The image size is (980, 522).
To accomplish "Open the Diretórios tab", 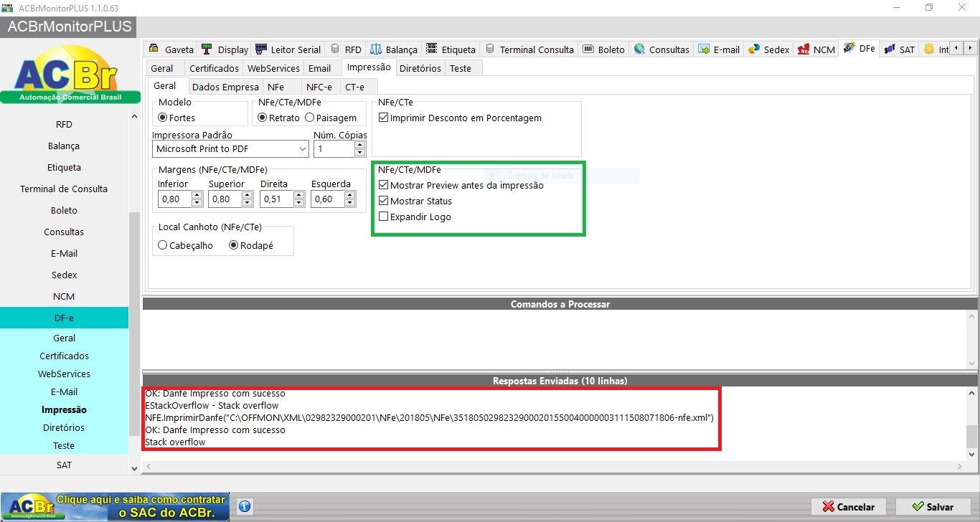I will pos(420,68).
